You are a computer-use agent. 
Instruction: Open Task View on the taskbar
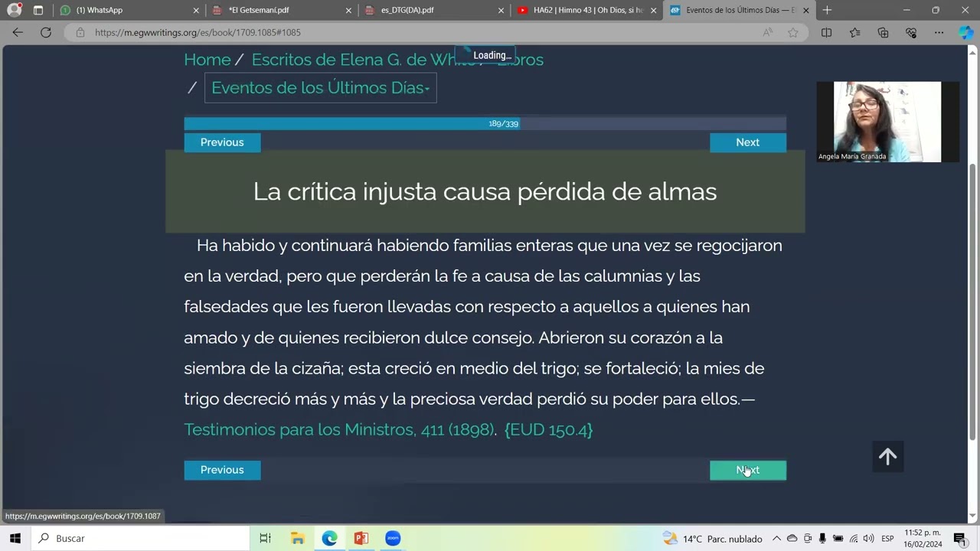pyautogui.click(x=265, y=538)
